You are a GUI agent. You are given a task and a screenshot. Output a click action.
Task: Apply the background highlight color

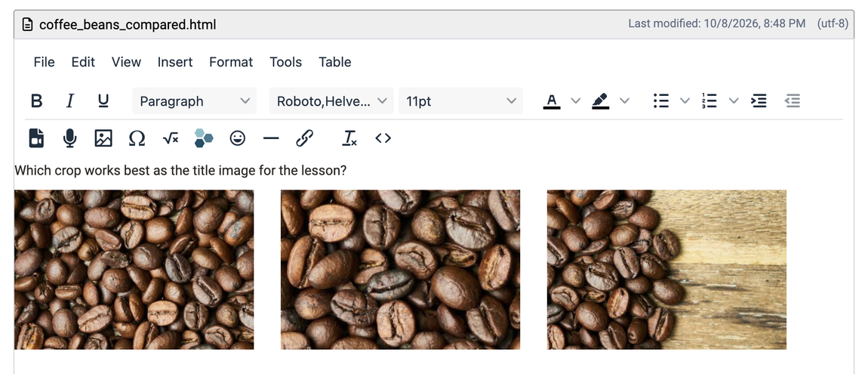[x=600, y=100]
